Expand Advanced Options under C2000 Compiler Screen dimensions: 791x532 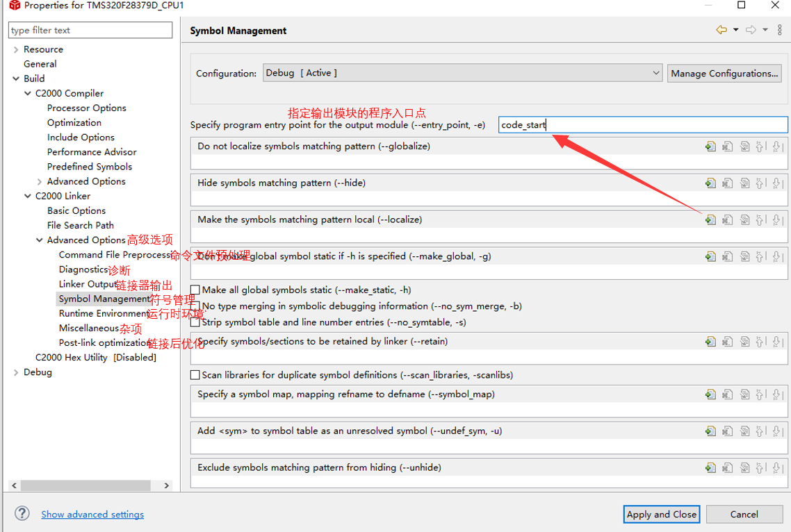pyautogui.click(x=40, y=181)
